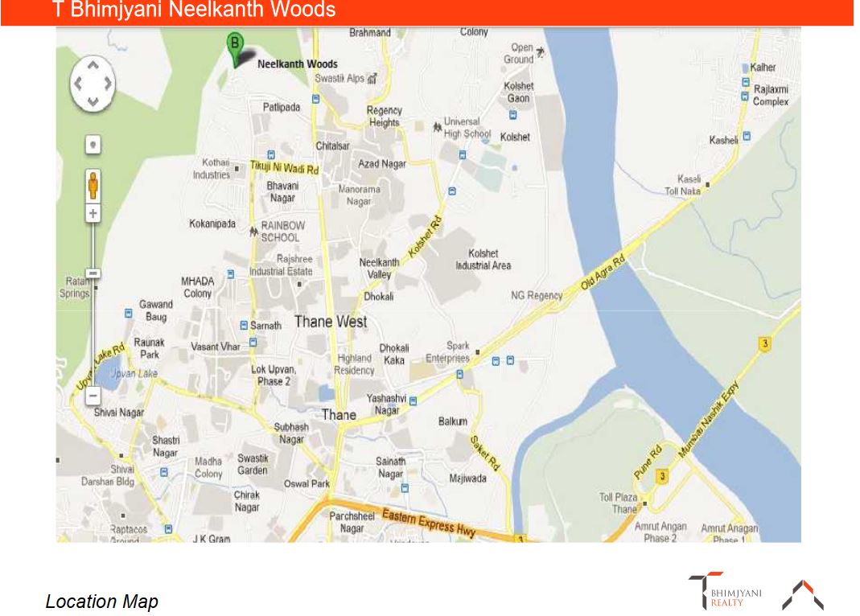Click the small reset view button below the pan wheel
860x616 pixels.
click(93, 144)
